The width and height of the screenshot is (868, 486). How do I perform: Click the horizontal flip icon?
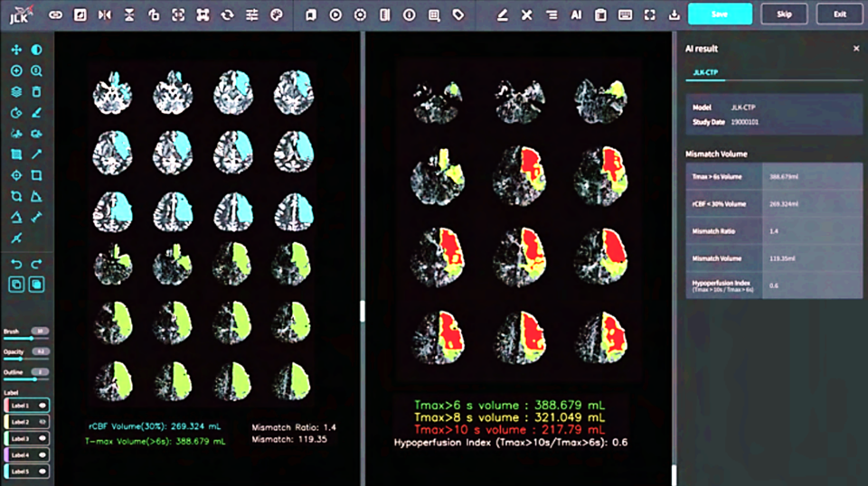coord(105,14)
